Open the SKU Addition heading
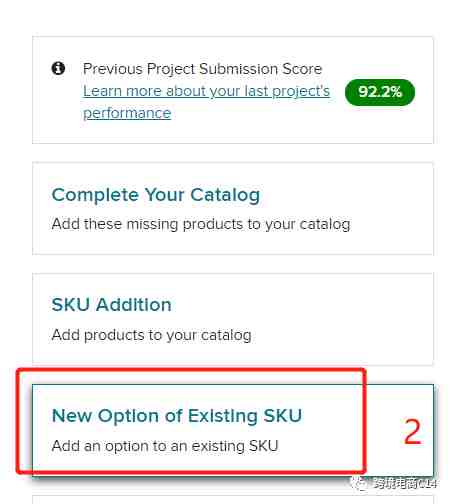451x504 pixels. tap(112, 305)
